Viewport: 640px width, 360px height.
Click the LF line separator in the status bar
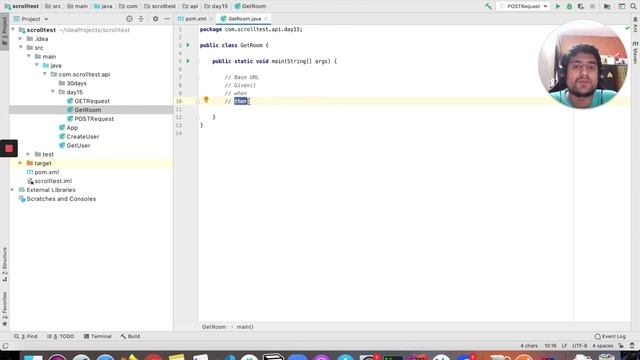(564, 346)
